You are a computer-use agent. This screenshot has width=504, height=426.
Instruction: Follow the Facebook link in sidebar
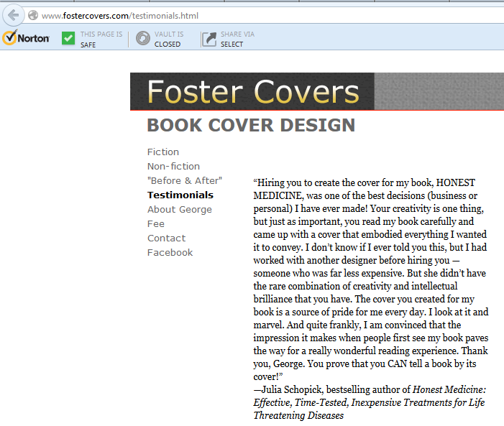coord(170,252)
